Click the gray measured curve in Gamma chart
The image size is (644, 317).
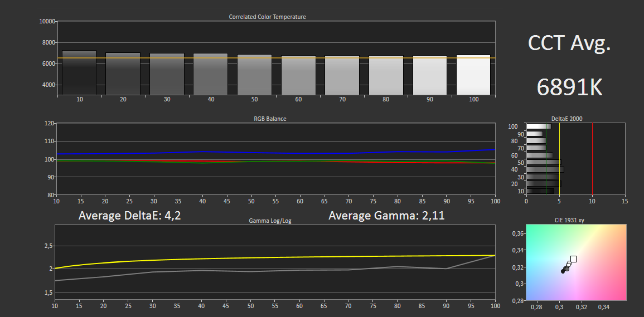[x=276, y=271]
